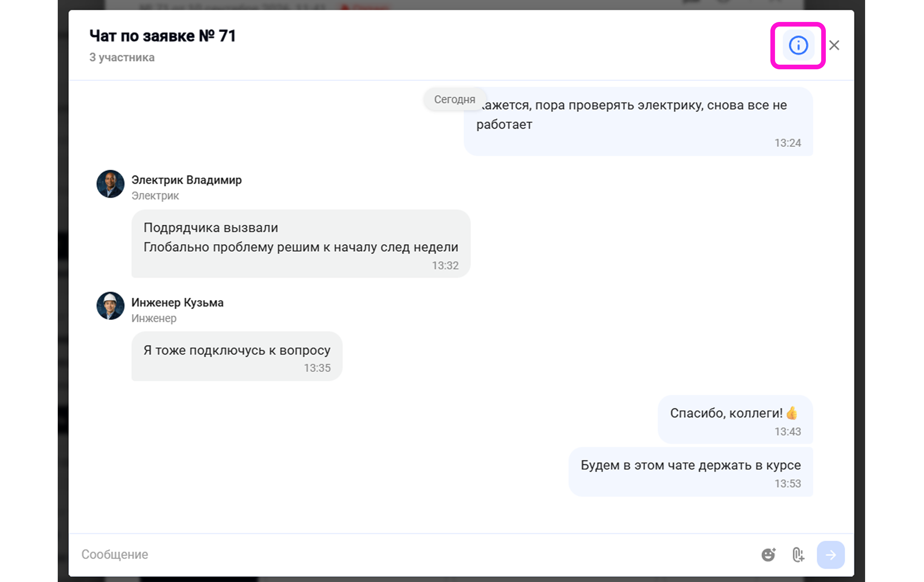Click the '3 участника' participants label
Screen dimensions: 924x582
[x=122, y=57]
